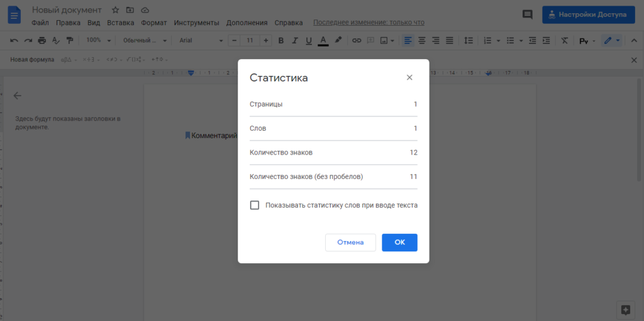Click the clear formatting icon

pos(564,40)
